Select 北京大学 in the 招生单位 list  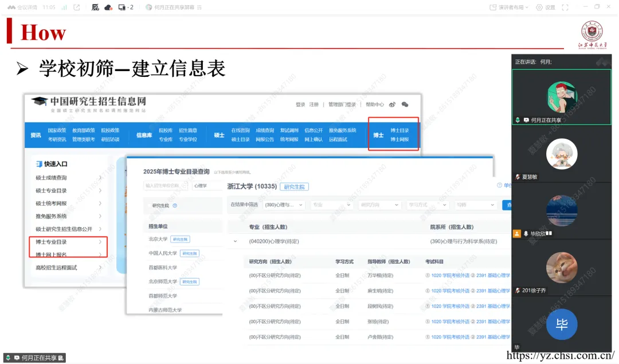(x=158, y=239)
